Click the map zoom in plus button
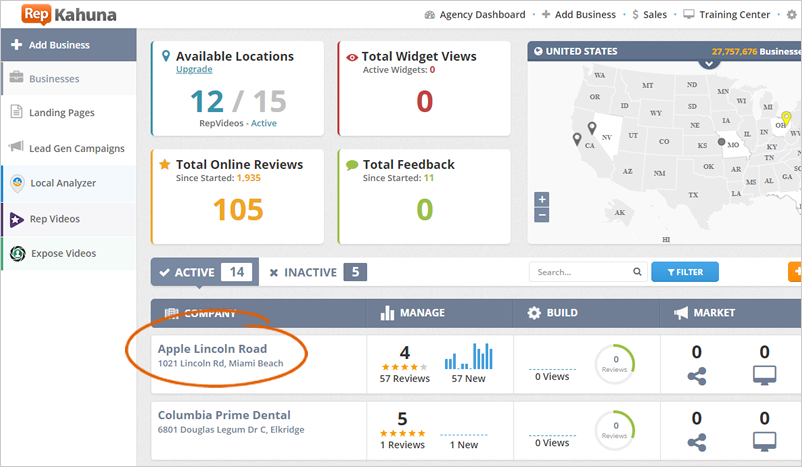802x467 pixels. point(542,199)
